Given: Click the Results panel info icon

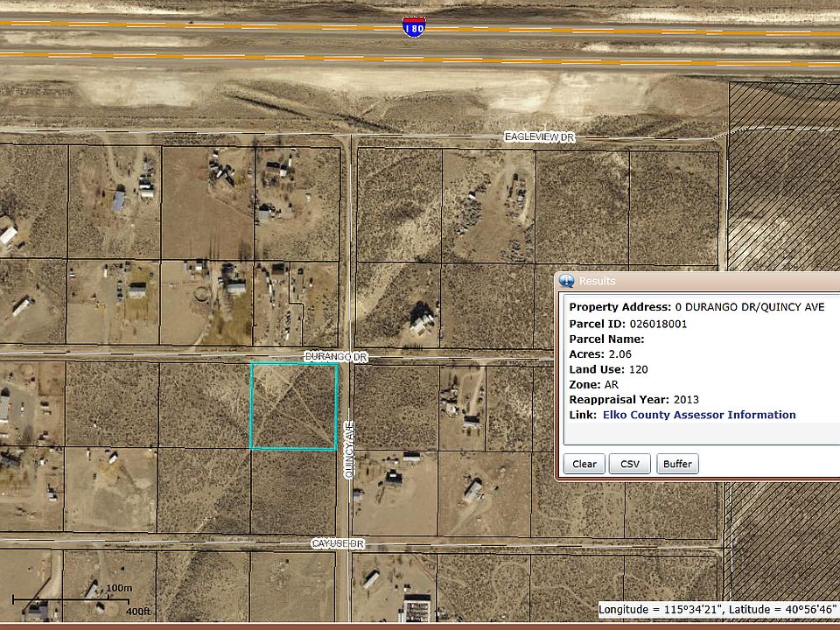Looking at the screenshot, I should (566, 281).
